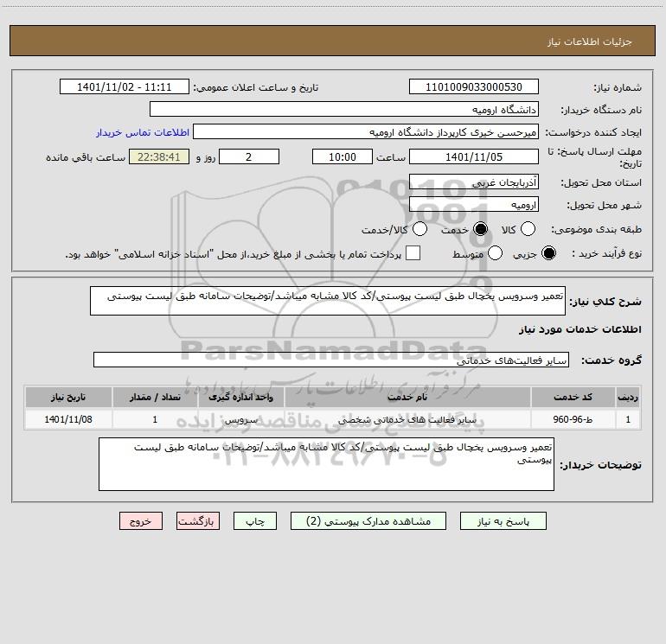
Task: Click the جزئیات اطلاعات نیاز header title
Action: pos(589,41)
